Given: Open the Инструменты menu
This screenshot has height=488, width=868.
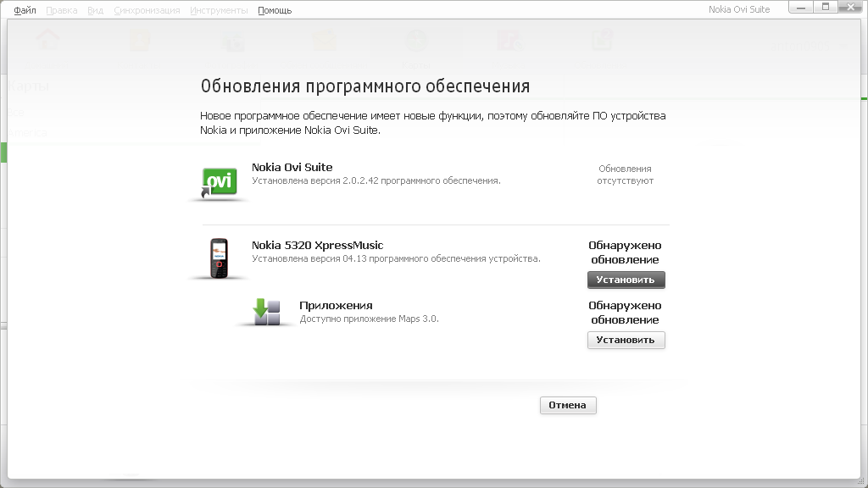Looking at the screenshot, I should click(x=219, y=10).
